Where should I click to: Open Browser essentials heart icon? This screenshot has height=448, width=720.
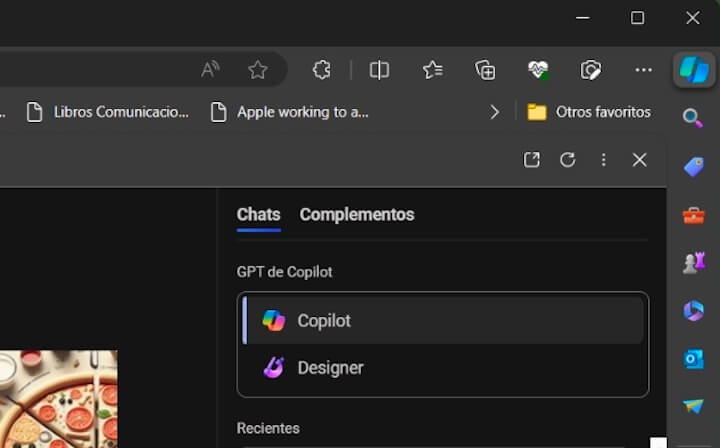(x=538, y=70)
